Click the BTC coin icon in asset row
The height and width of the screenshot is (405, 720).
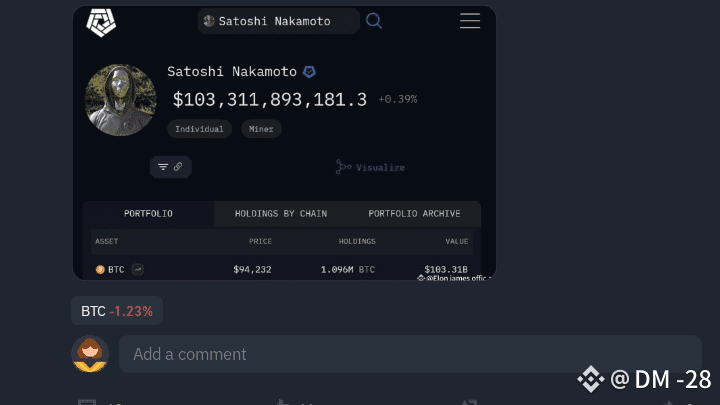coord(100,269)
